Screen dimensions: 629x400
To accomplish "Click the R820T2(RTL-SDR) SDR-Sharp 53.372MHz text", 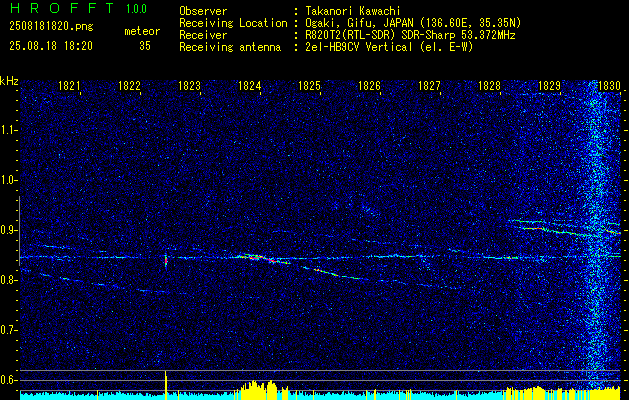I will (410, 35).
